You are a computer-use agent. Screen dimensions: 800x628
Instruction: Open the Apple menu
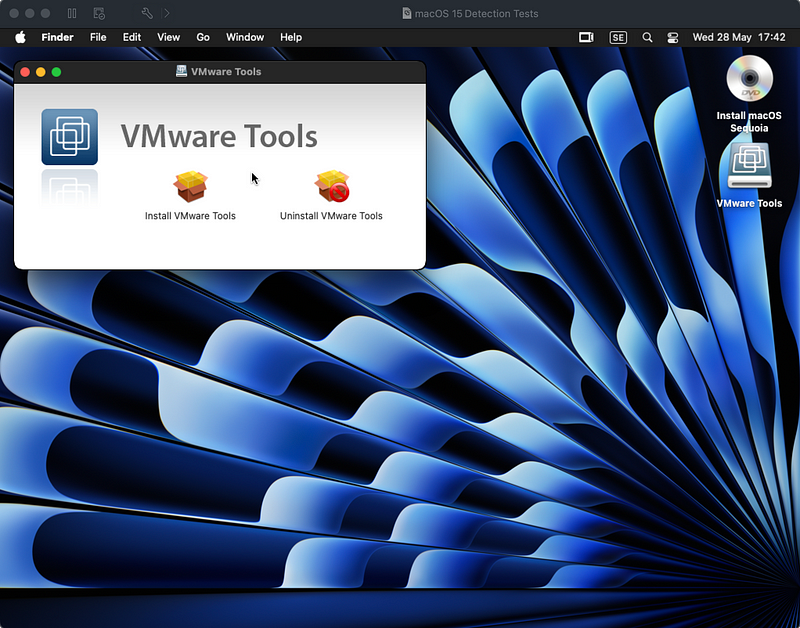coord(20,37)
